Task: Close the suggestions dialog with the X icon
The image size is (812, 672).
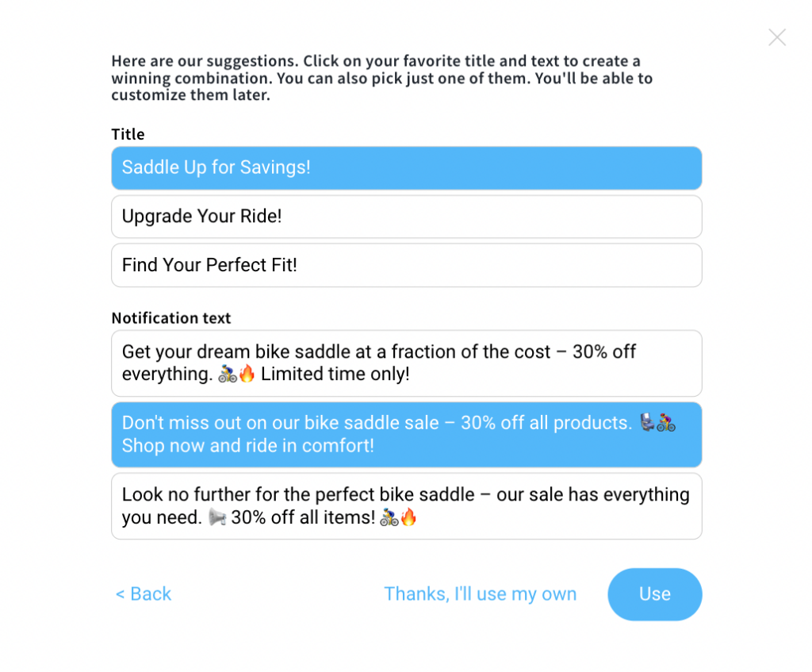Action: point(776,37)
